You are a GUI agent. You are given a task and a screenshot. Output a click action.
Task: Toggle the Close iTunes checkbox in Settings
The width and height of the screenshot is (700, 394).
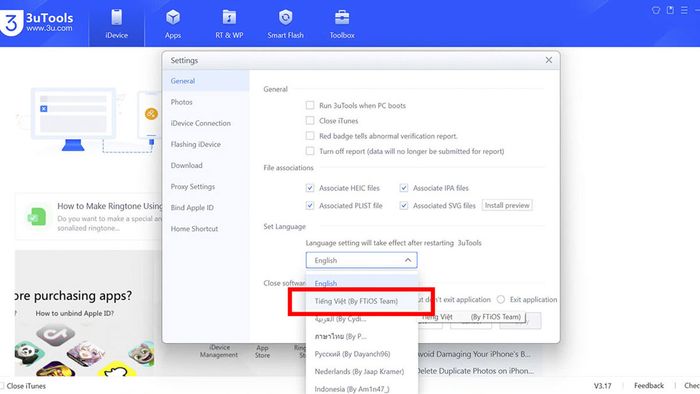click(310, 120)
